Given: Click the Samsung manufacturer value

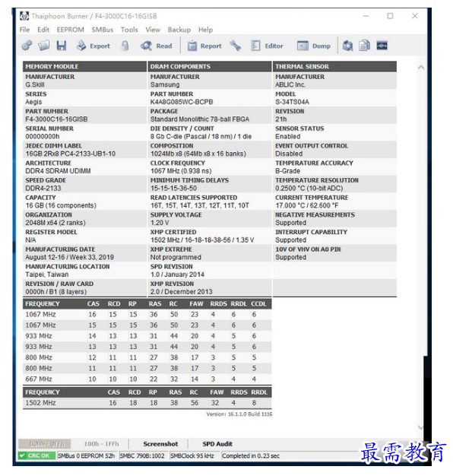Looking at the screenshot, I should coord(165,84).
